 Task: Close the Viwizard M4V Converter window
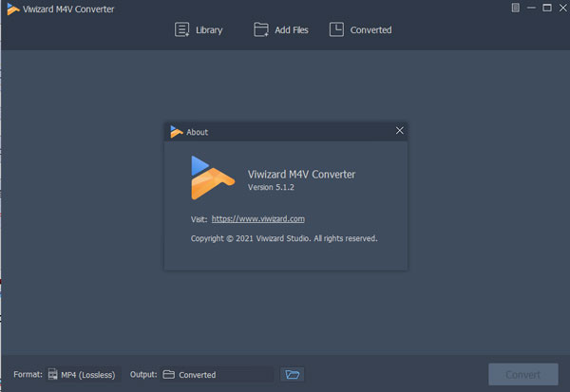point(562,8)
